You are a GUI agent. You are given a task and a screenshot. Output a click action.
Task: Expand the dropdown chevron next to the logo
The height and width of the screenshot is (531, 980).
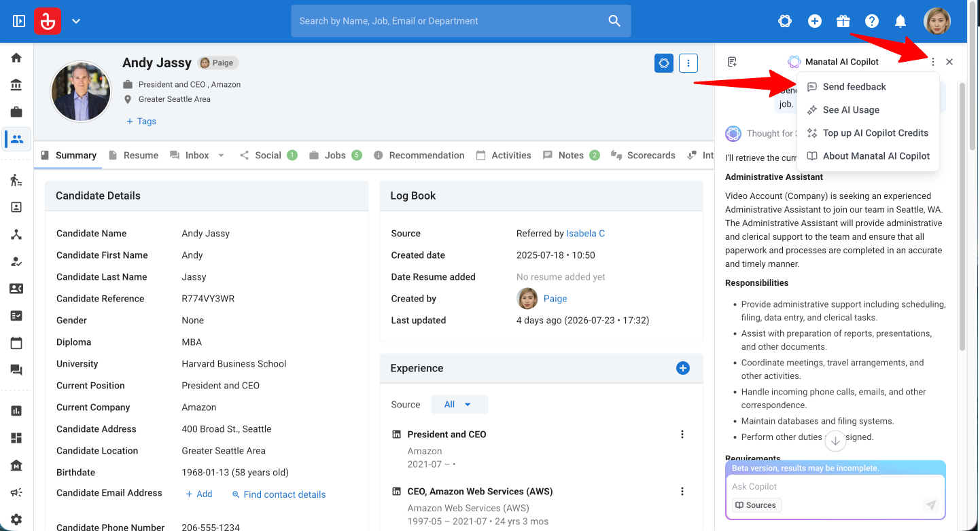click(76, 21)
